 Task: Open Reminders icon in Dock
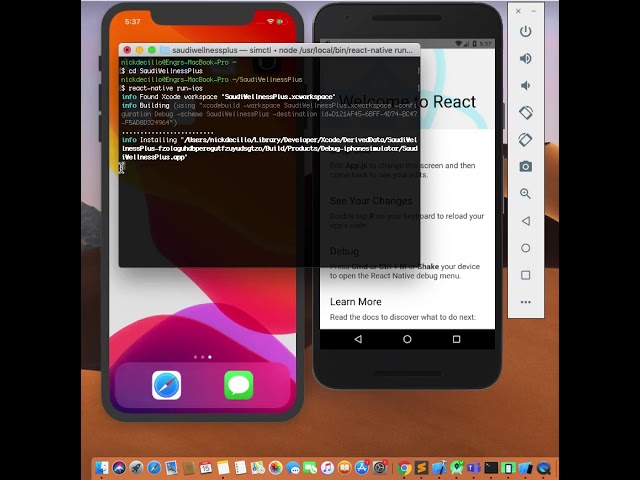pos(240,468)
